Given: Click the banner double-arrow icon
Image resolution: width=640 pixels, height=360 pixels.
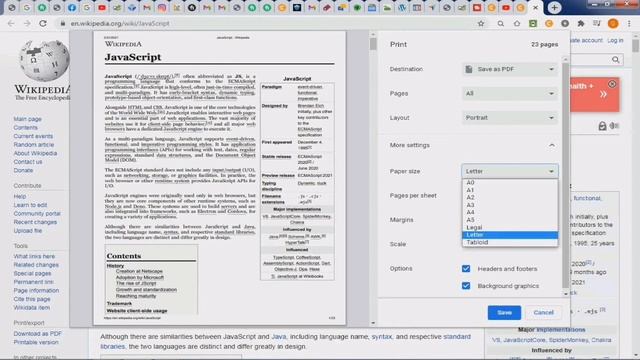Looking at the screenshot, I should [603, 94].
